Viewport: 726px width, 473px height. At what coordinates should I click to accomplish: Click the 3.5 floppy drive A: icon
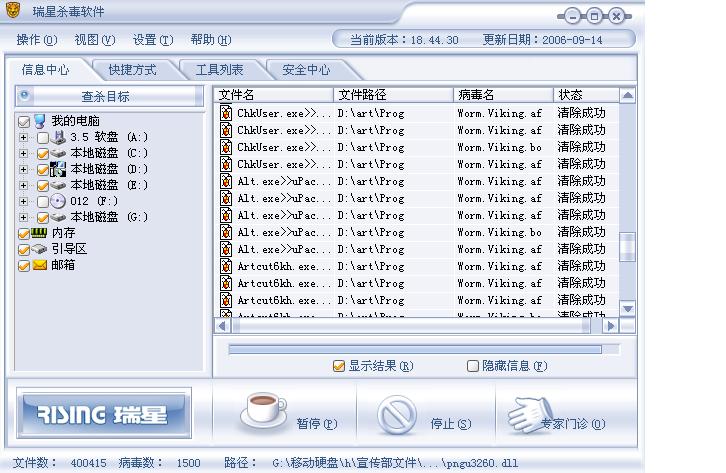pyautogui.click(x=59, y=137)
